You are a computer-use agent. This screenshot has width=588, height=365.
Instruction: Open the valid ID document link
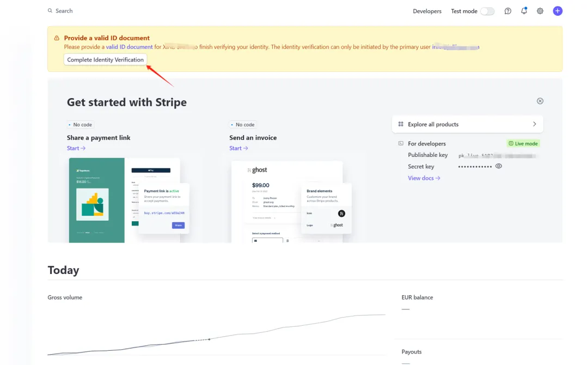point(129,47)
